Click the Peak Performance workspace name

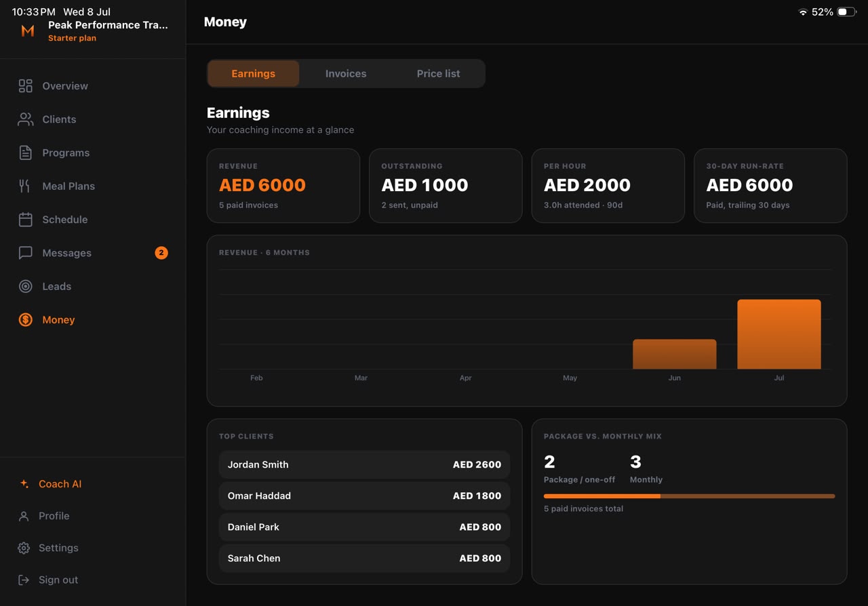pos(108,25)
